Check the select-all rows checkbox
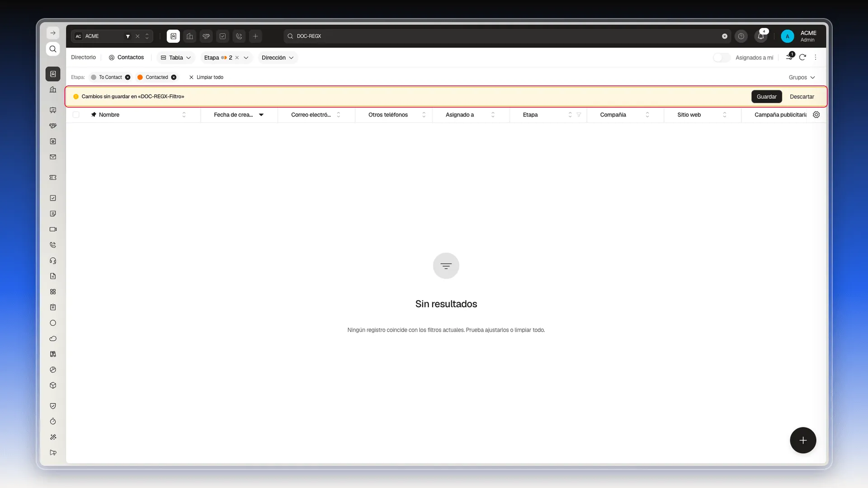The image size is (868, 488). [x=76, y=115]
